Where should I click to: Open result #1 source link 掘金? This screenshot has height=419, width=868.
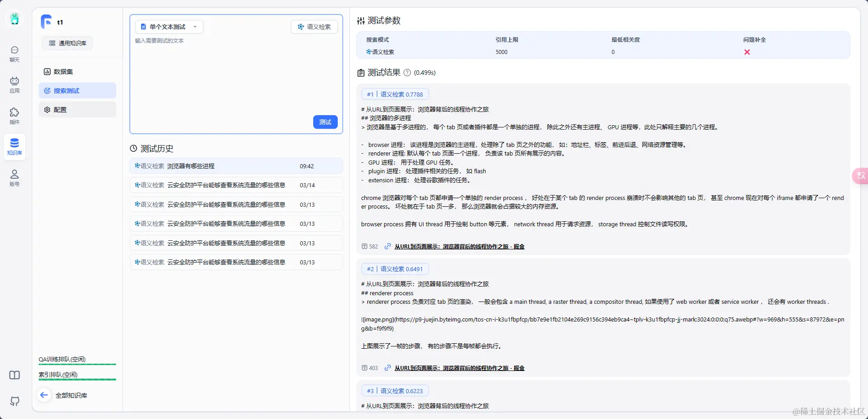[x=459, y=246]
